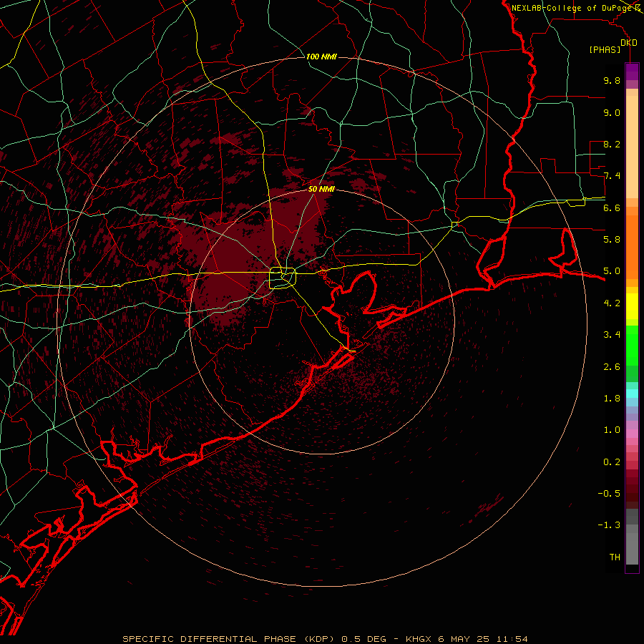Click the "TH" threshold label
This screenshot has width=644, height=644.
[615, 557]
